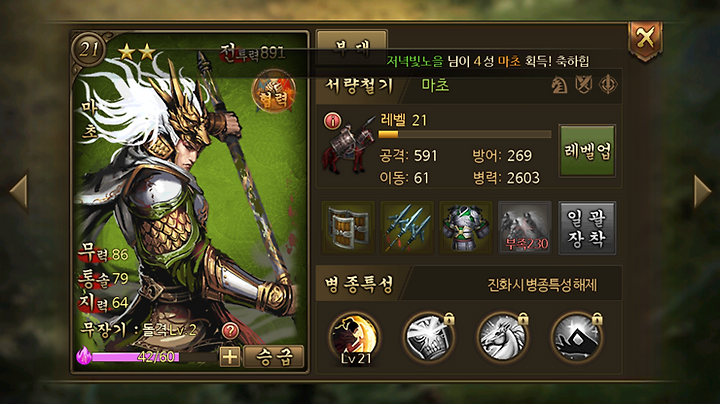The image size is (720, 404).
Task: Select the body armor equipment slot
Action: coord(466,228)
